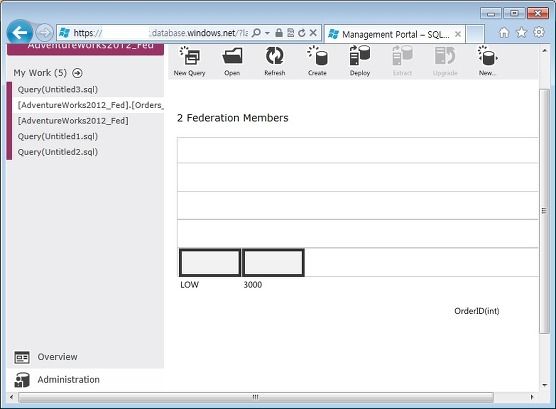Click the search magnifier in the address bar
This screenshot has width=556, height=409.
coord(256,33)
